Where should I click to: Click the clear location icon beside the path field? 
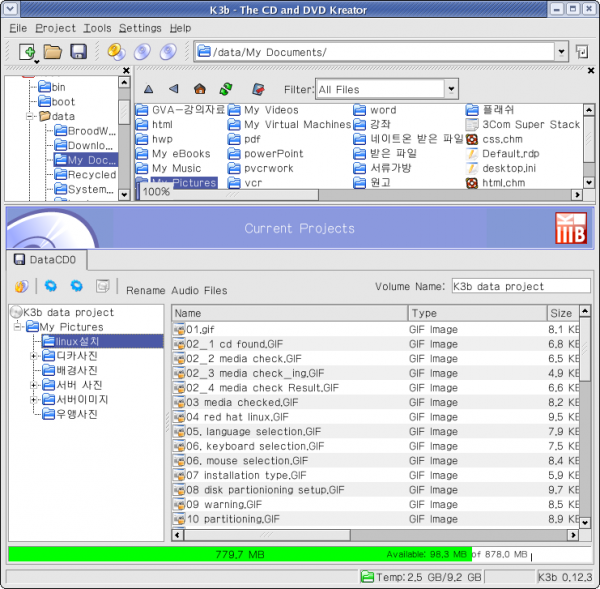[x=582, y=52]
